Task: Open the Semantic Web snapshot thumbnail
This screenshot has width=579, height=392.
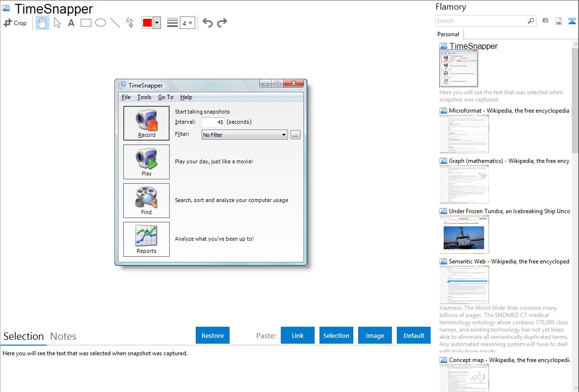Action: 464,284
